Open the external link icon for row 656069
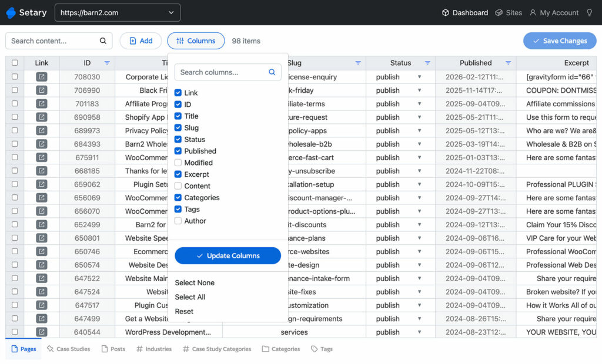The height and width of the screenshot is (364, 602). coord(42,197)
